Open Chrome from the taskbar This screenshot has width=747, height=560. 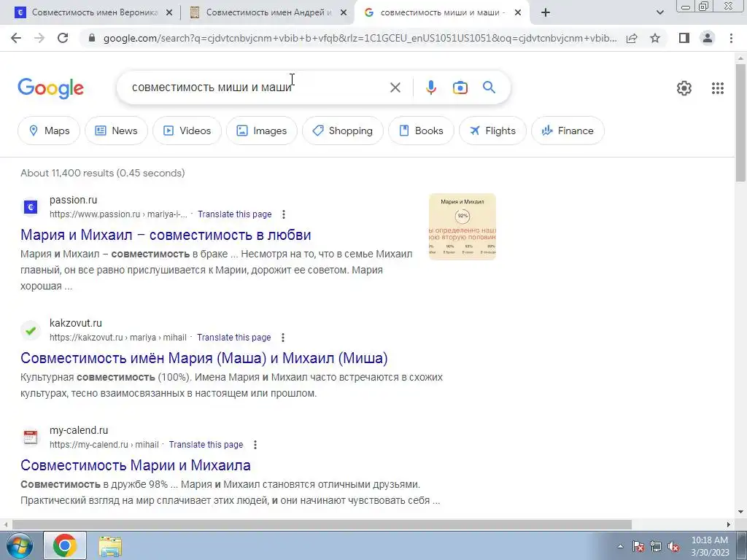pos(65,545)
